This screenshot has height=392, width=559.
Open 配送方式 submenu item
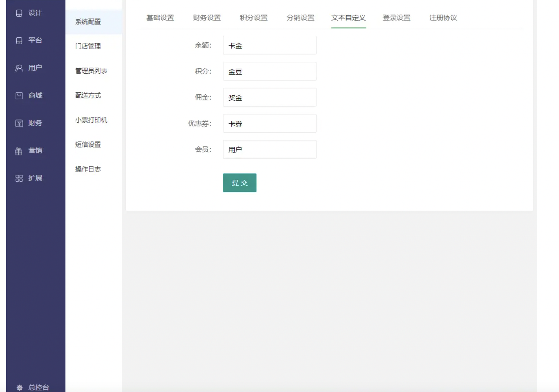point(88,96)
